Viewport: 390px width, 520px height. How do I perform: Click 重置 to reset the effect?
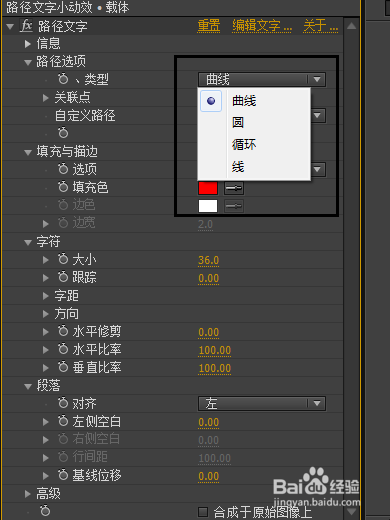(x=209, y=26)
